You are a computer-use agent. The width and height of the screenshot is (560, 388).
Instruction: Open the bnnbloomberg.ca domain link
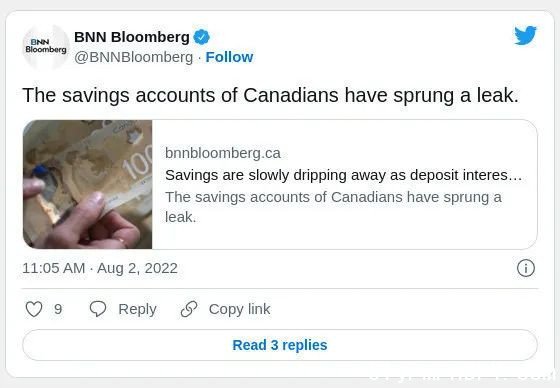(223, 153)
